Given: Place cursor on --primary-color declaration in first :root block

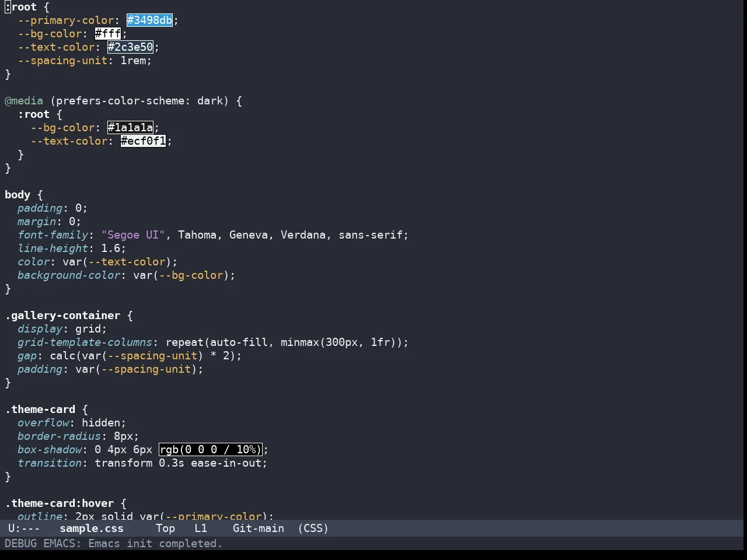Looking at the screenshot, I should pos(66,20).
